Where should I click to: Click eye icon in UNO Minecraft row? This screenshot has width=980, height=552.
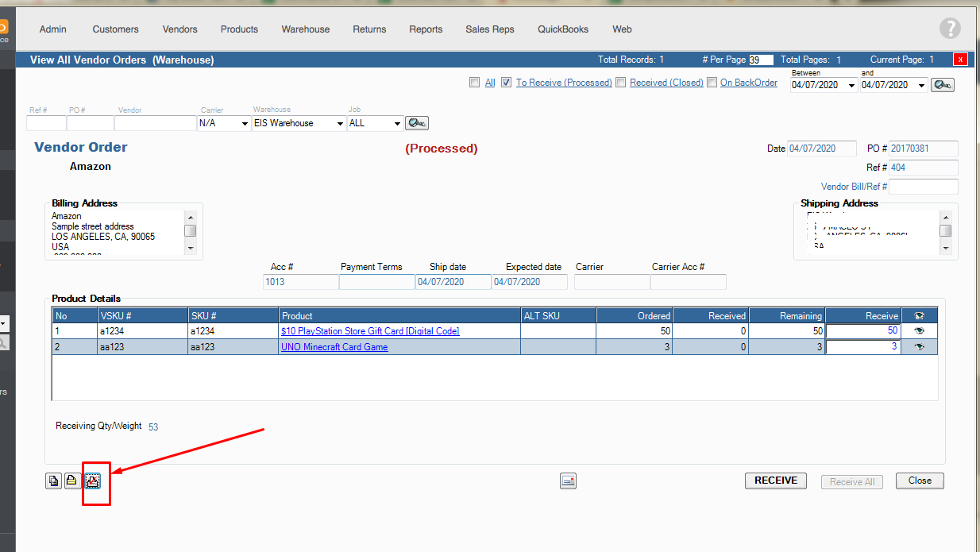coord(920,347)
